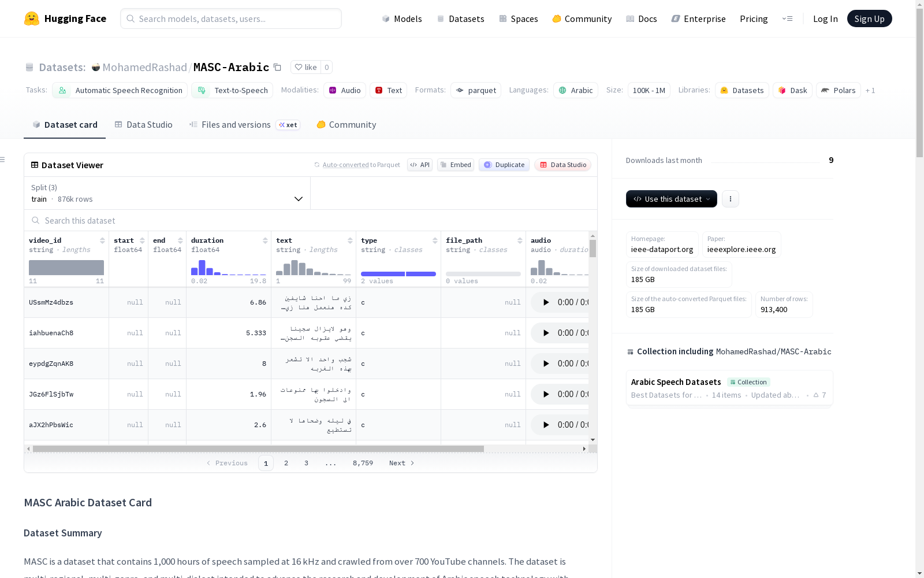Open more options next to Use this dataset
This screenshot has width=924, height=578.
731,199
